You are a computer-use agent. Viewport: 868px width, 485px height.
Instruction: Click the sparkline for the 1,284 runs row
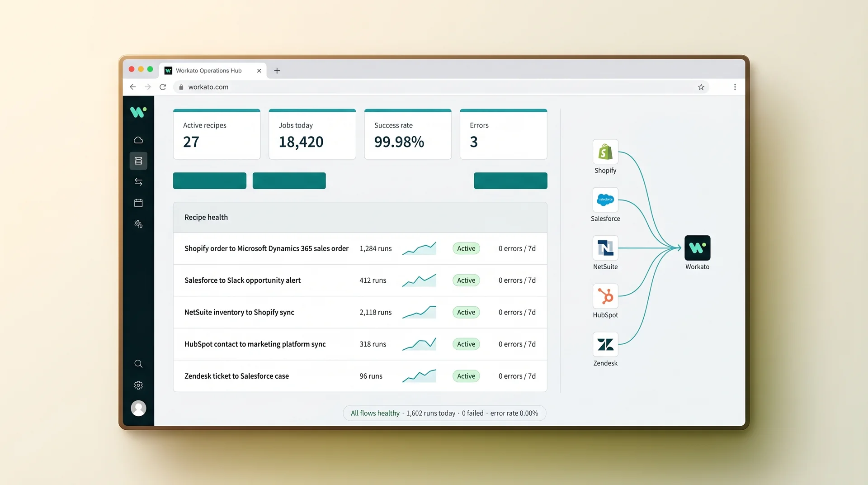click(x=419, y=248)
